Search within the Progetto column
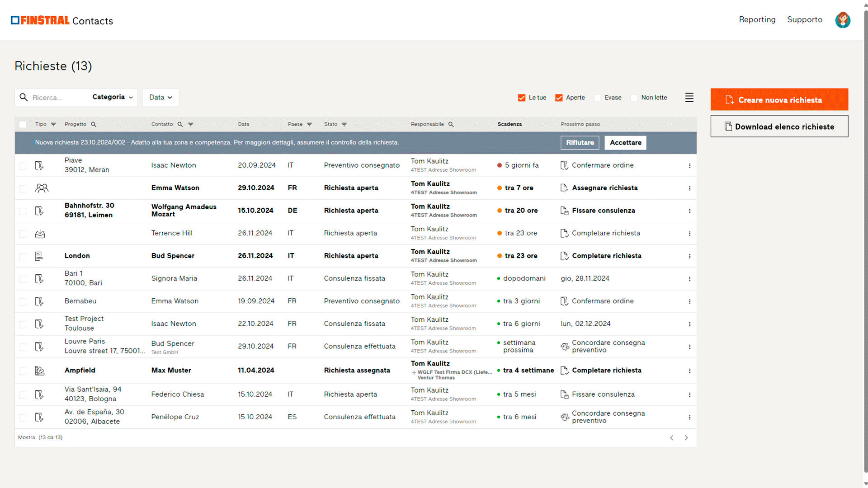The image size is (868, 488). click(x=94, y=124)
